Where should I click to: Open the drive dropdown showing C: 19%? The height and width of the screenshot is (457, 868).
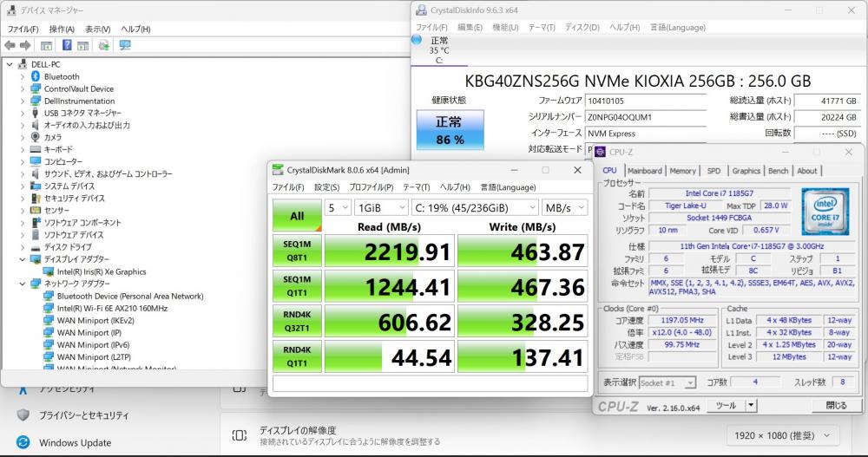475,208
